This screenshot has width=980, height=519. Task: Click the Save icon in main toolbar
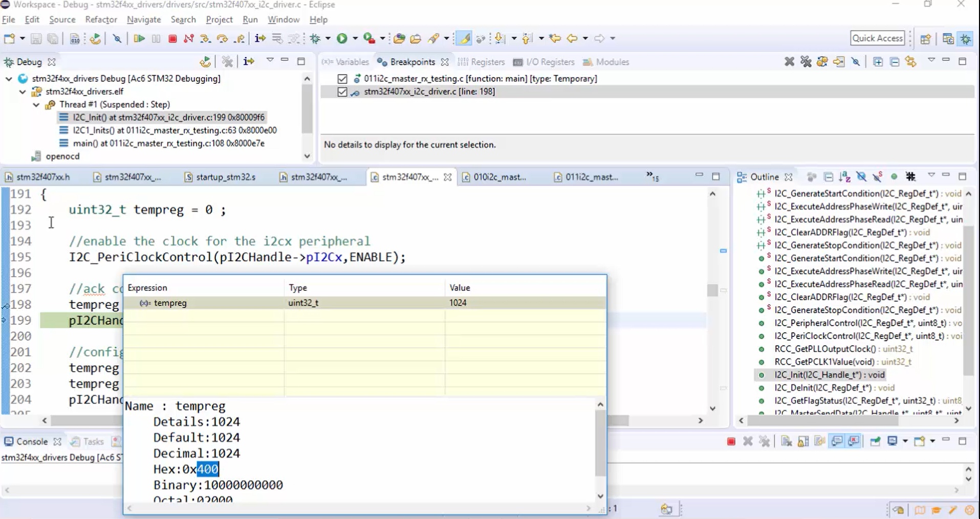click(36, 38)
